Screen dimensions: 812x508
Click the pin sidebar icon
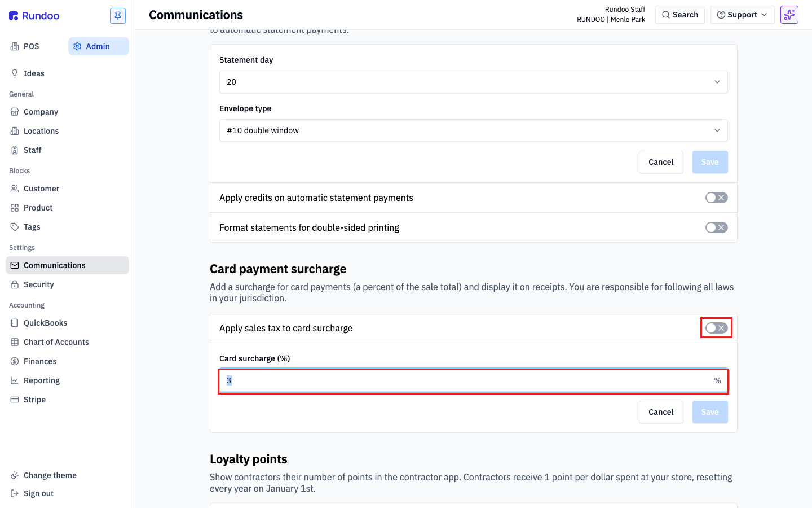[118, 16]
